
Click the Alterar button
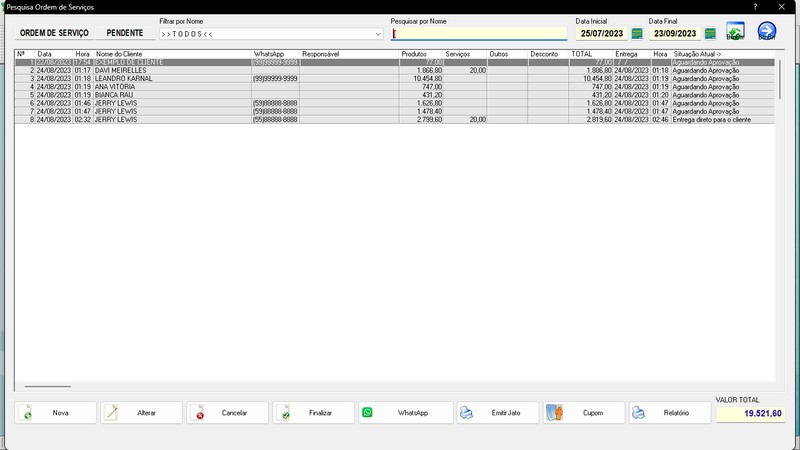[x=141, y=413]
